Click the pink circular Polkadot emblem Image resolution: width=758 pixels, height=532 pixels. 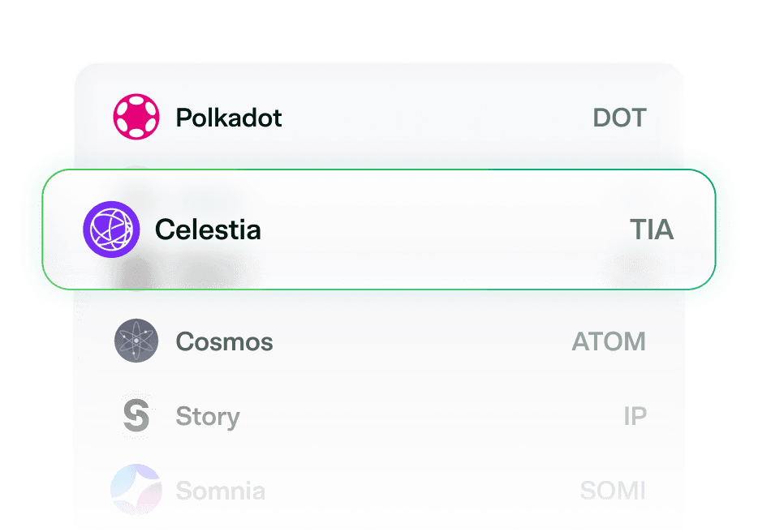click(x=136, y=116)
